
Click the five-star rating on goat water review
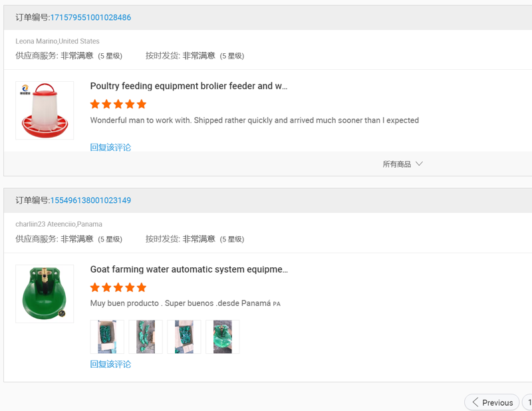(x=118, y=288)
